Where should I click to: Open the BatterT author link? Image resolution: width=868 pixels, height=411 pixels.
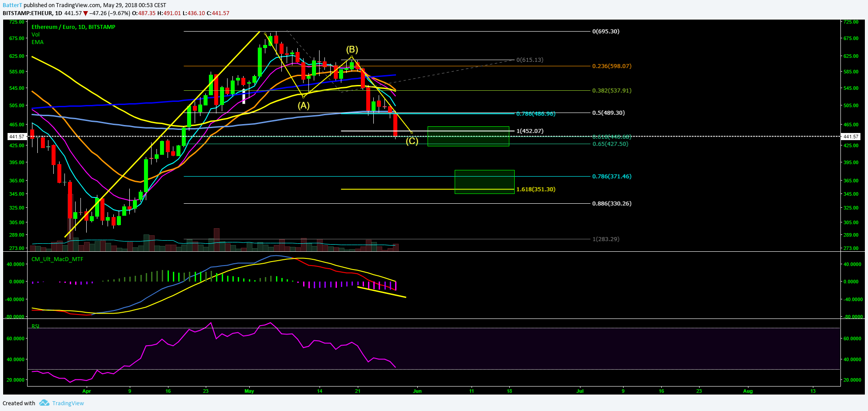click(12, 5)
